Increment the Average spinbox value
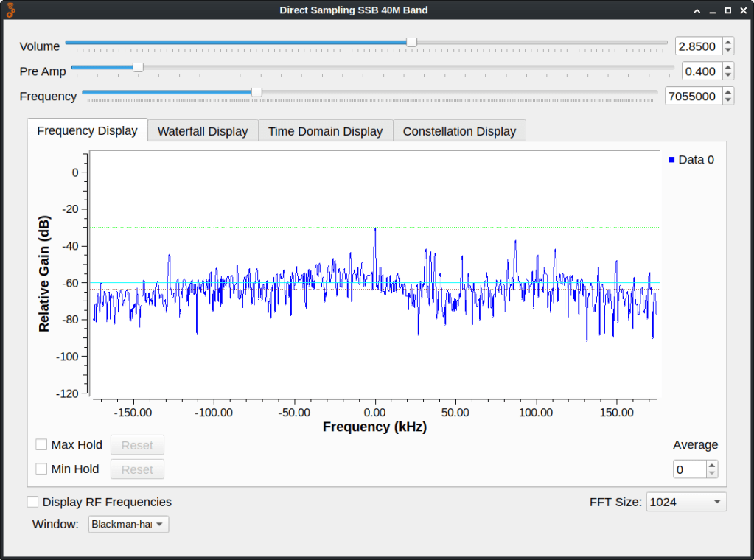This screenshot has height=560, width=754. (711, 465)
